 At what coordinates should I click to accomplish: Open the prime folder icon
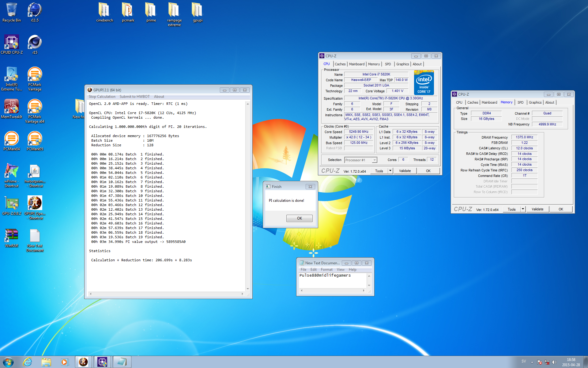tap(151, 12)
